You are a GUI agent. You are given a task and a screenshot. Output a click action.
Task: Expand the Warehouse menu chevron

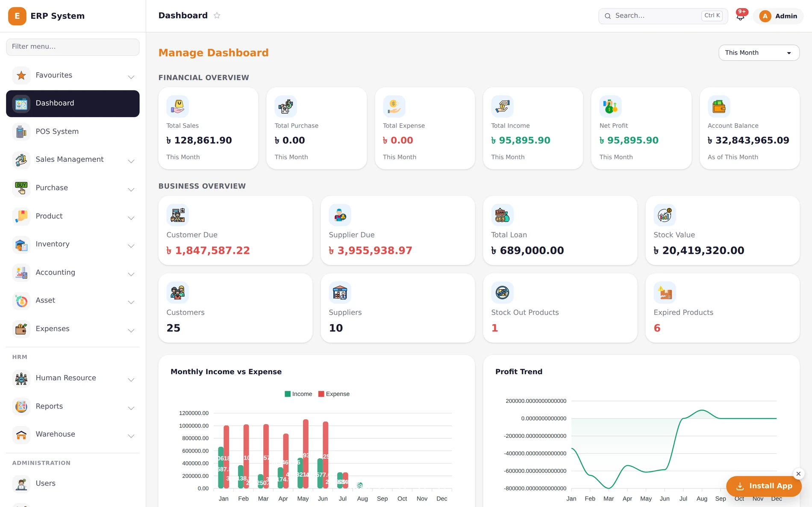[131, 436]
